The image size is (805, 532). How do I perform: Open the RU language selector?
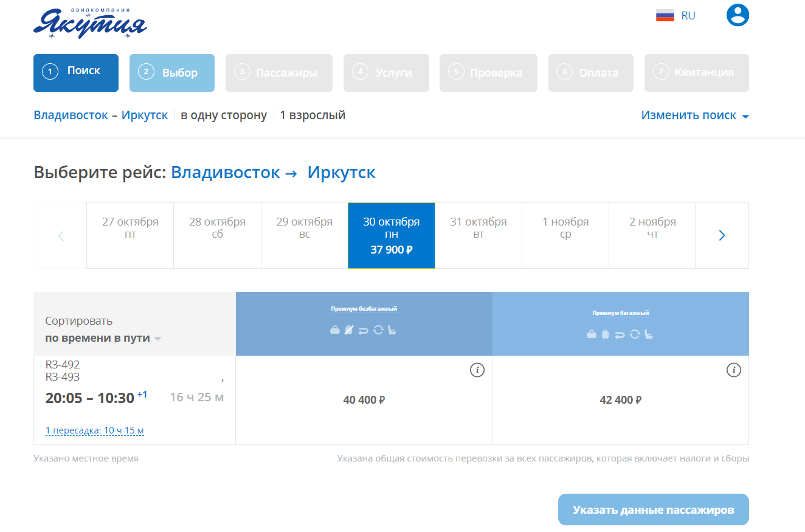click(x=677, y=15)
